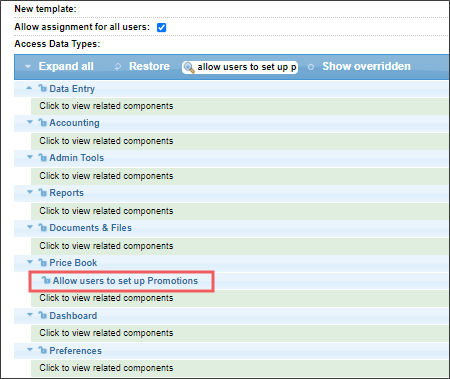Click the Restore refresh icon
Image resolution: width=450 pixels, height=379 pixels.
118,67
